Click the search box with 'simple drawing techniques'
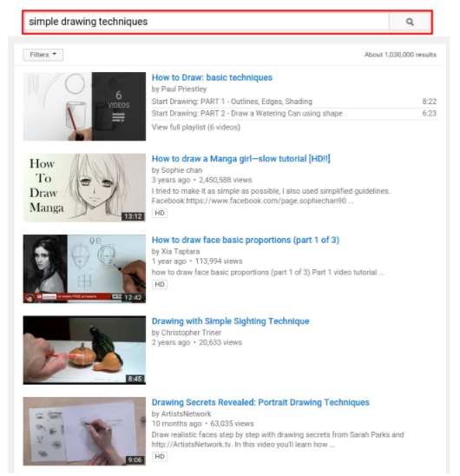Screen dimensions: 460x476 click(x=207, y=22)
